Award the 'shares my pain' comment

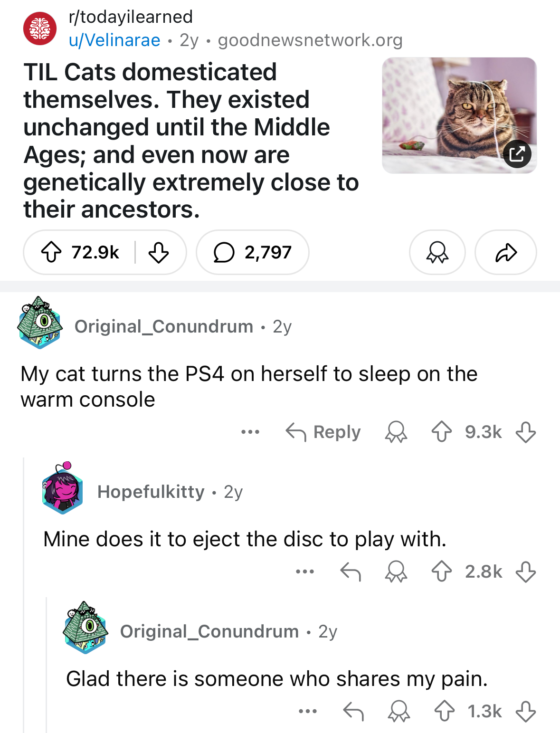(399, 711)
